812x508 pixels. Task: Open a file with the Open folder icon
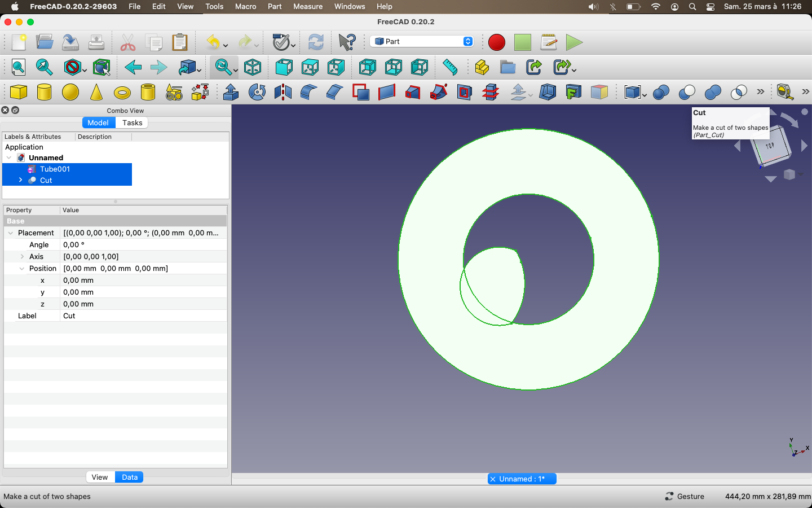(x=45, y=42)
